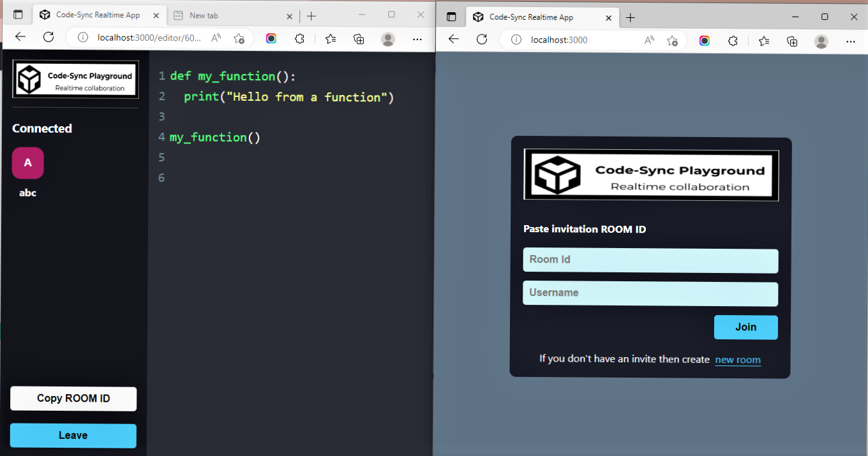Focus the Room Id input field
The image size is (868, 456).
[650, 261]
